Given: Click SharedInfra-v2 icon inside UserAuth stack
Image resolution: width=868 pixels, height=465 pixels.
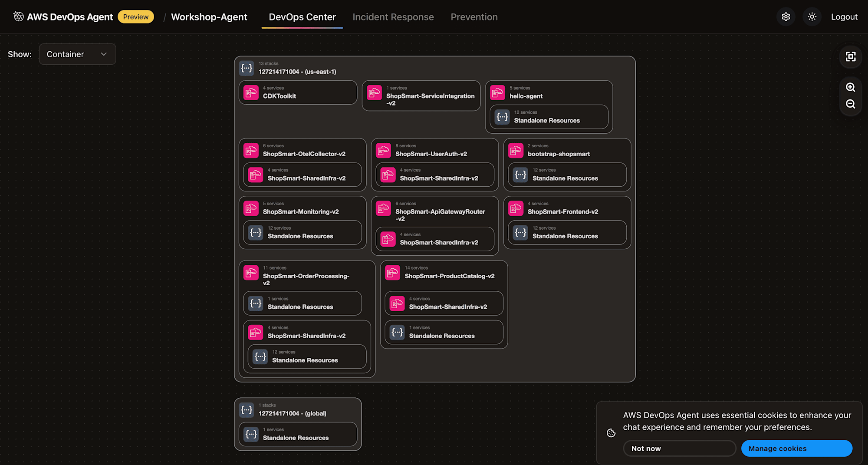Looking at the screenshot, I should [x=388, y=175].
